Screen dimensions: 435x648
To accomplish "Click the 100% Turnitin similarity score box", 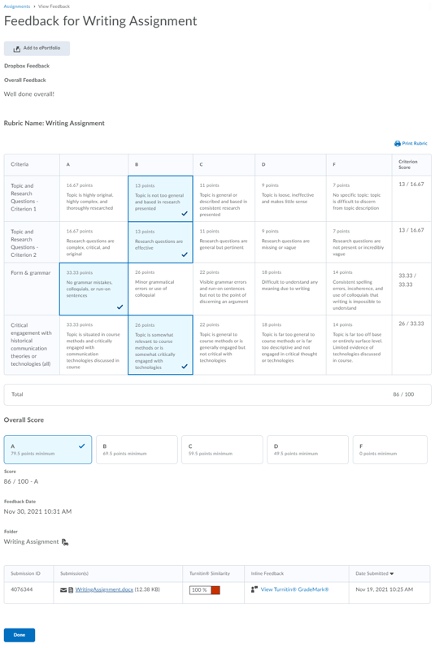I will coord(200,590).
